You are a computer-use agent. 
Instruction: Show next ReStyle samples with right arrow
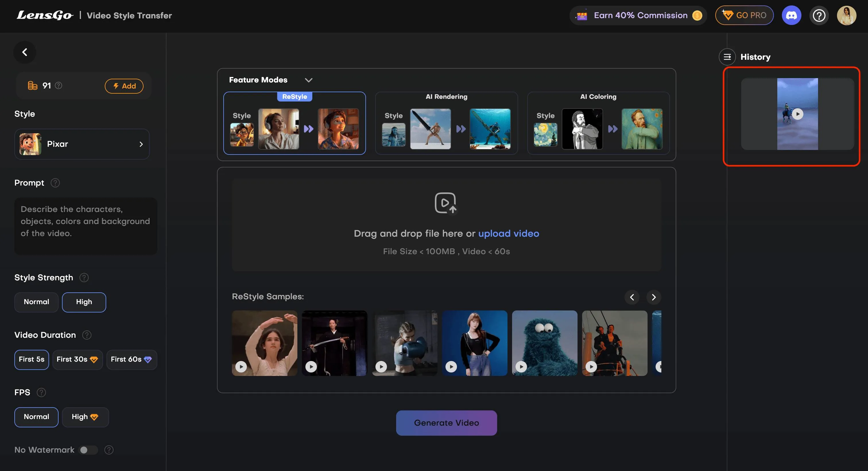tap(654, 297)
